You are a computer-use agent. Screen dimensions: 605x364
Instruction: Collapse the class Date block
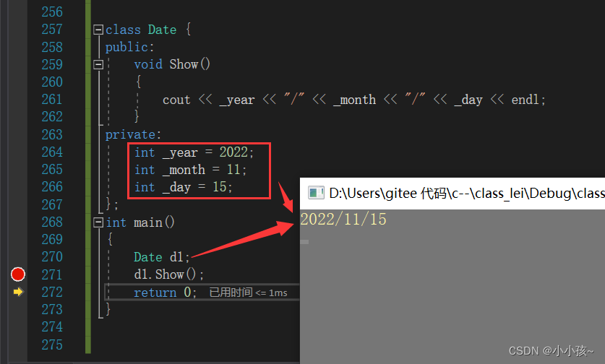coord(98,30)
